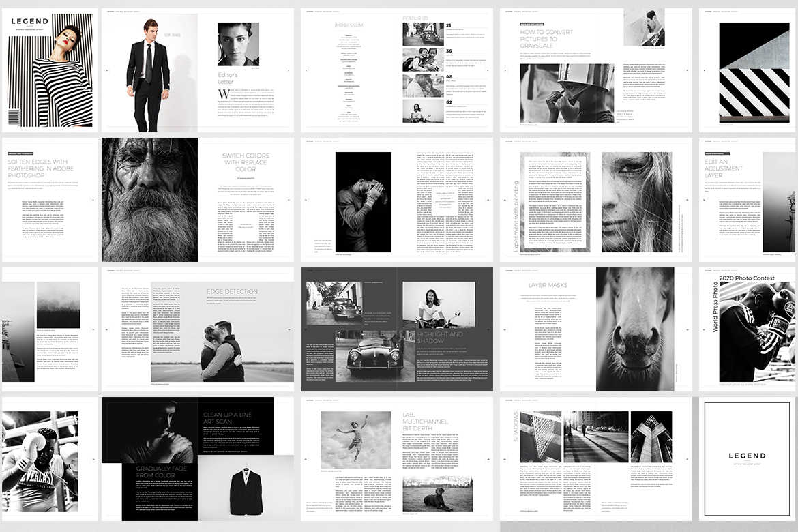Image resolution: width=798 pixels, height=532 pixels.
Task: Open the Soften Edges with Feathering page
Action: point(49,200)
